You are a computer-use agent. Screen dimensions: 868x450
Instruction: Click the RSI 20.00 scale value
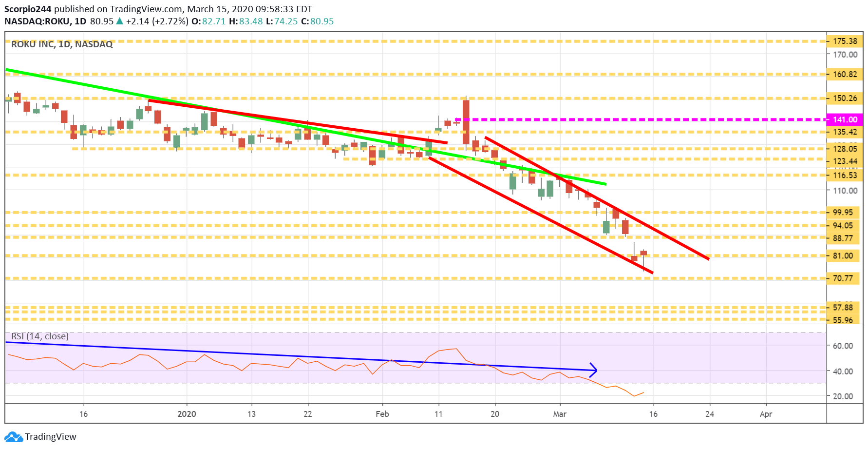843,396
